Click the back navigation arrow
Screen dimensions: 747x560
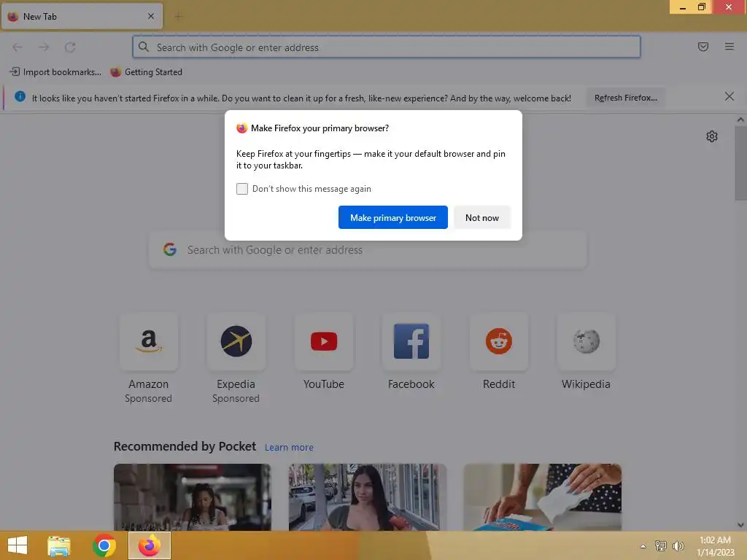click(x=18, y=47)
